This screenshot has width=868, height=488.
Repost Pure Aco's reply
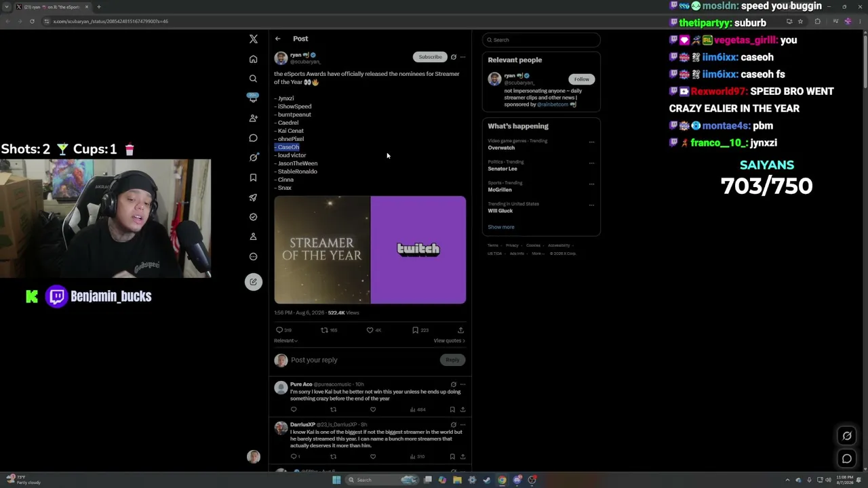click(333, 409)
